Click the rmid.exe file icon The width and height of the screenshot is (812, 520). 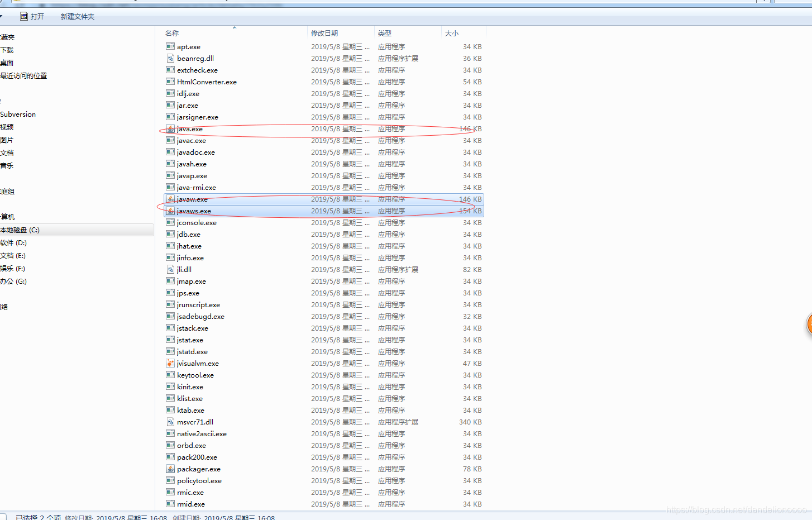170,504
